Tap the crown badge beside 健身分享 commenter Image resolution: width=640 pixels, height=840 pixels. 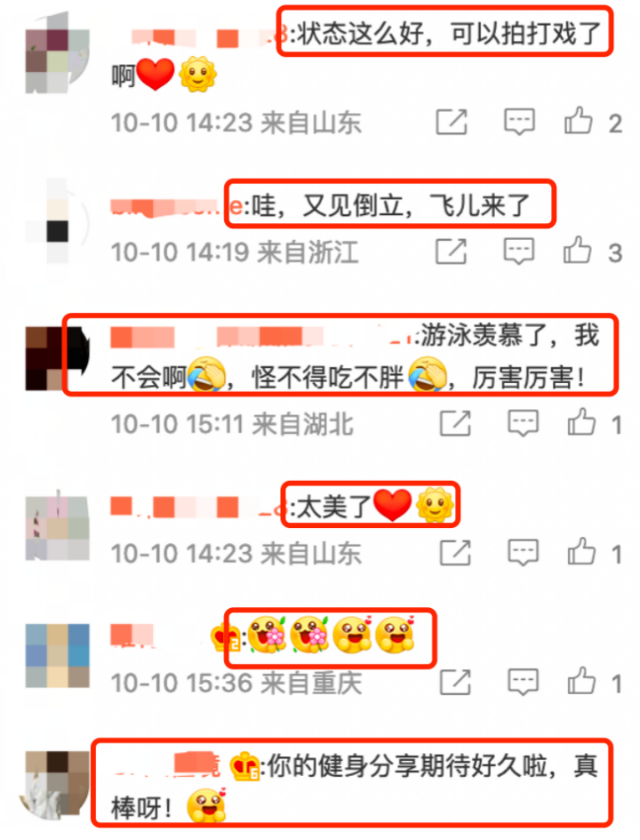tap(244, 765)
